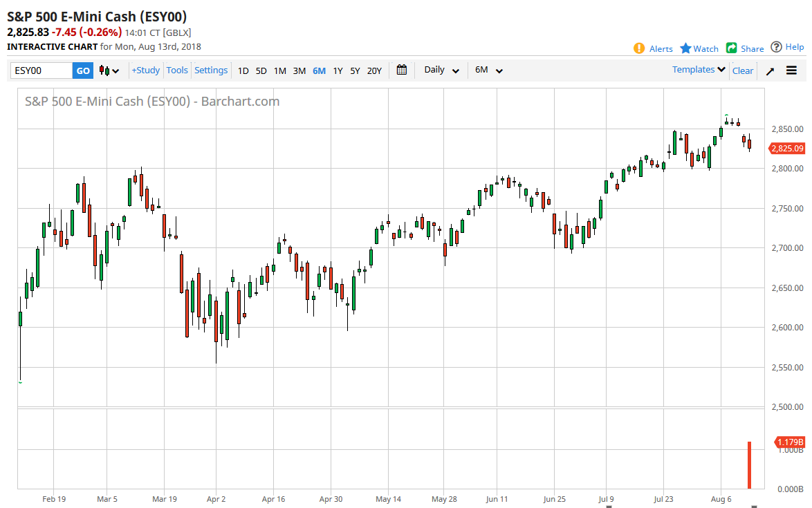Expand the Daily frequency dropdown

pyautogui.click(x=442, y=70)
